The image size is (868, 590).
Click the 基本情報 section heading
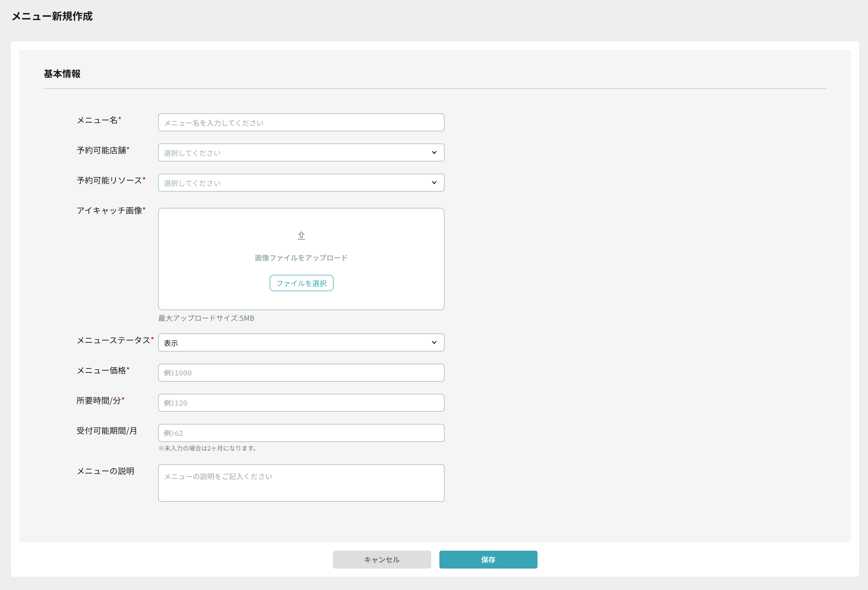[62, 74]
